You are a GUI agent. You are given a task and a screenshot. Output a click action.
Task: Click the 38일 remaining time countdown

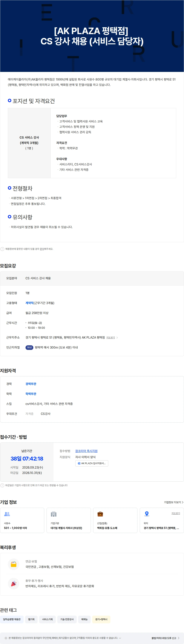(x=27, y=458)
